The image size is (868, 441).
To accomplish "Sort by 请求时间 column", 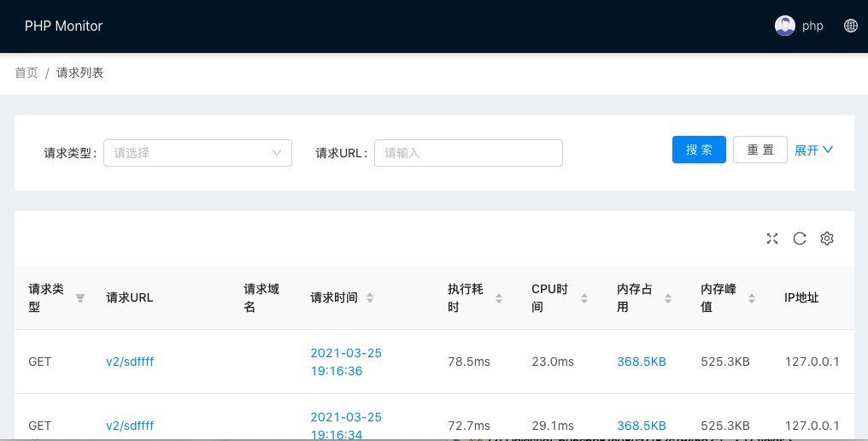I will pos(370,298).
